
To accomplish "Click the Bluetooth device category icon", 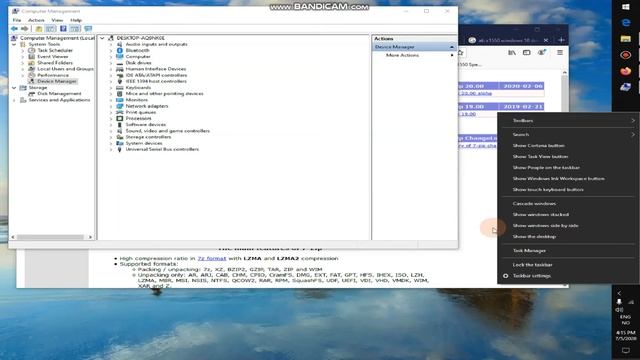I will click(120, 50).
